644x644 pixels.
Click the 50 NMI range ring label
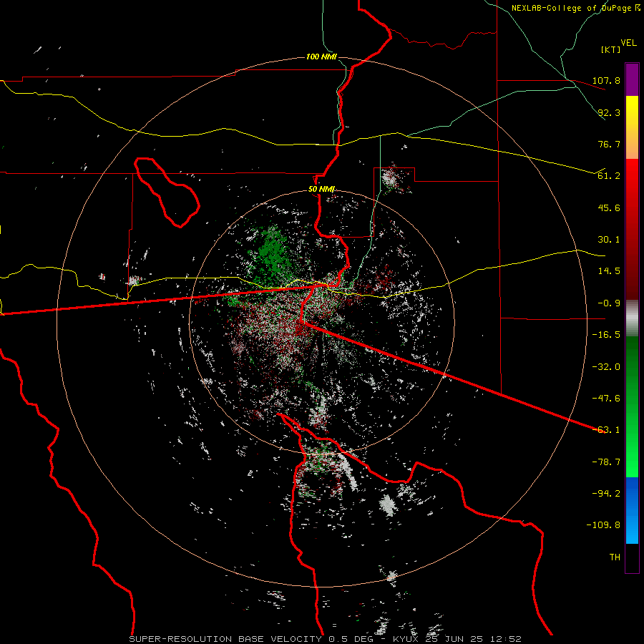pos(321,190)
